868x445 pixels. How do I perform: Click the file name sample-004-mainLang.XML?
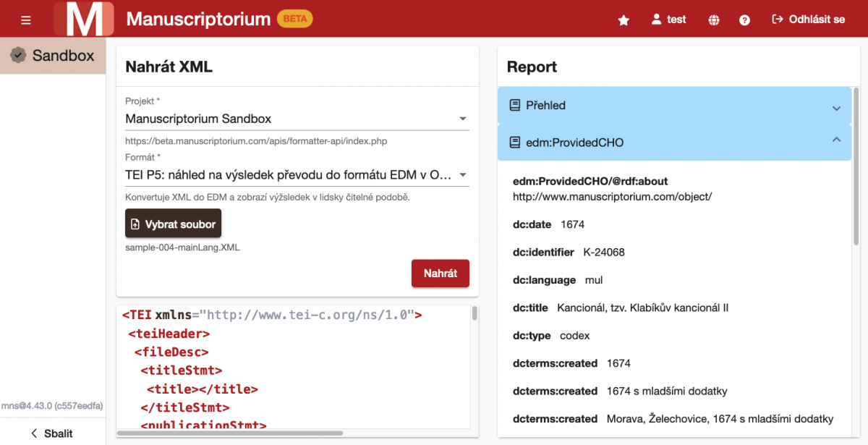[182, 247]
